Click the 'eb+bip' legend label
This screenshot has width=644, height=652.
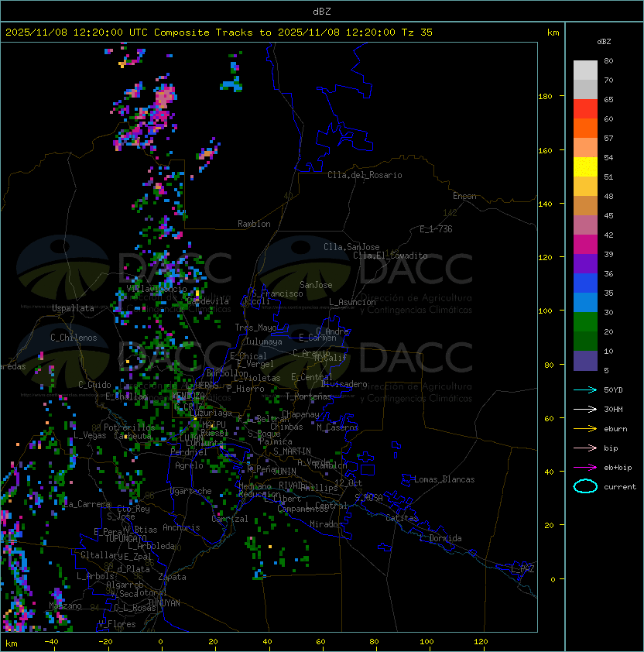click(618, 468)
